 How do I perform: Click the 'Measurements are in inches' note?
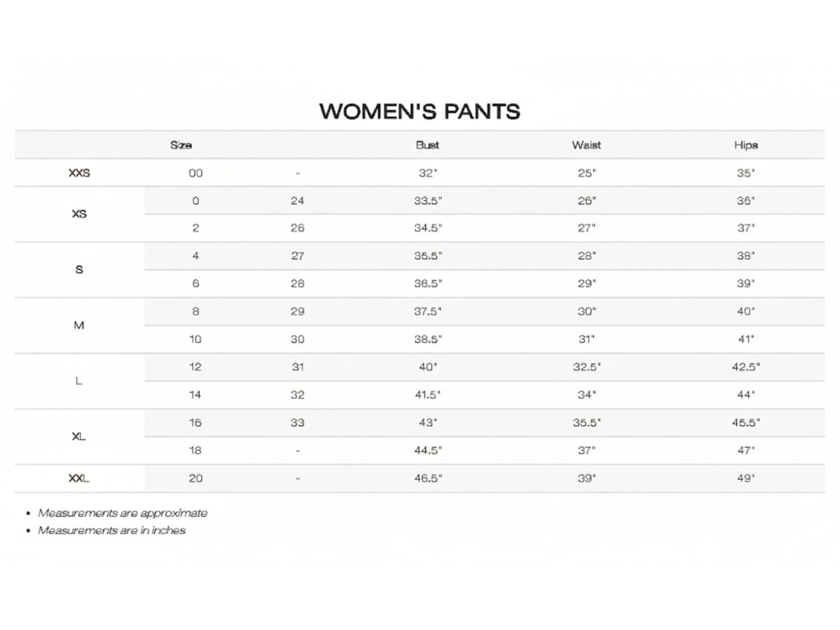tap(112, 531)
